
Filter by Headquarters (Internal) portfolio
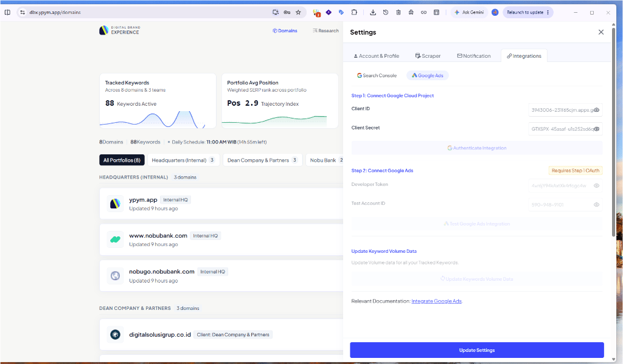183,160
